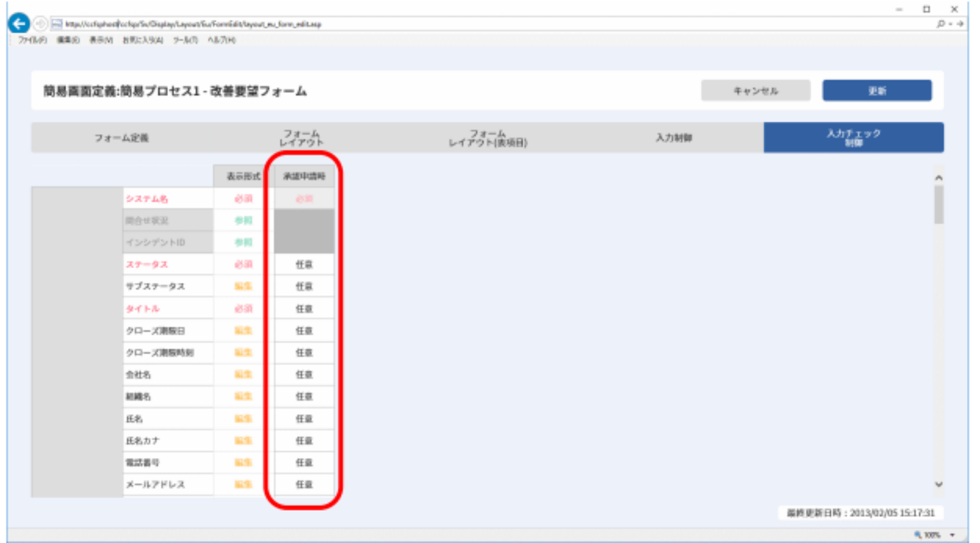Click the 必須 cell in システム名 承認申請時 column
This screenshot has height=543, width=980.
click(x=304, y=199)
